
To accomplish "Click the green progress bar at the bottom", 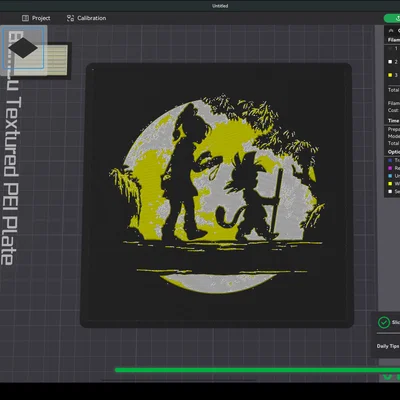I will coord(257,370).
